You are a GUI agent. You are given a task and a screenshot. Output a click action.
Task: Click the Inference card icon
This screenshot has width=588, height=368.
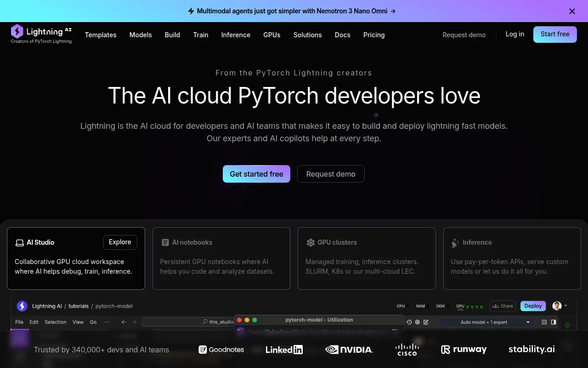pyautogui.click(x=455, y=242)
